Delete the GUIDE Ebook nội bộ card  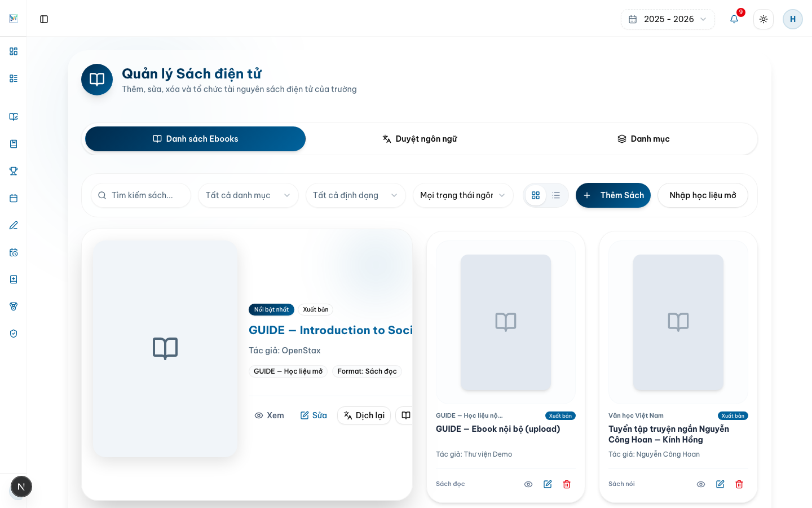point(567,484)
